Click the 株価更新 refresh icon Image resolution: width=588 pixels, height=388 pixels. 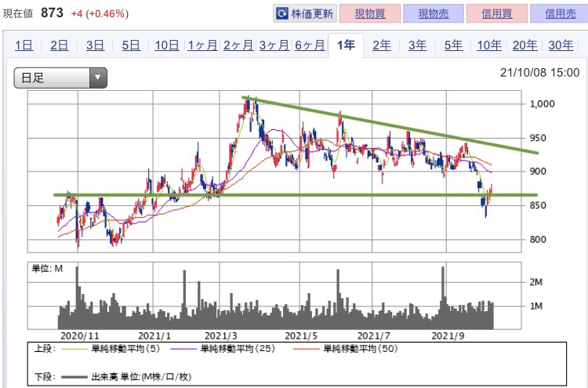[281, 14]
